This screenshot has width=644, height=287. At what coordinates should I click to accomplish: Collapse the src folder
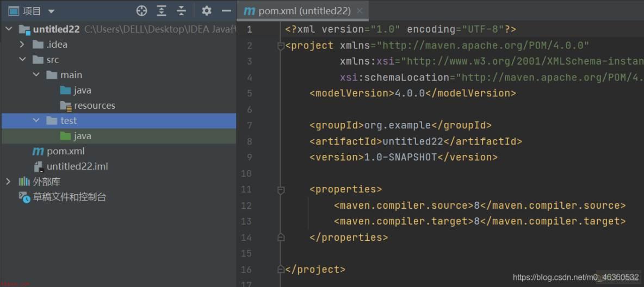coord(22,60)
